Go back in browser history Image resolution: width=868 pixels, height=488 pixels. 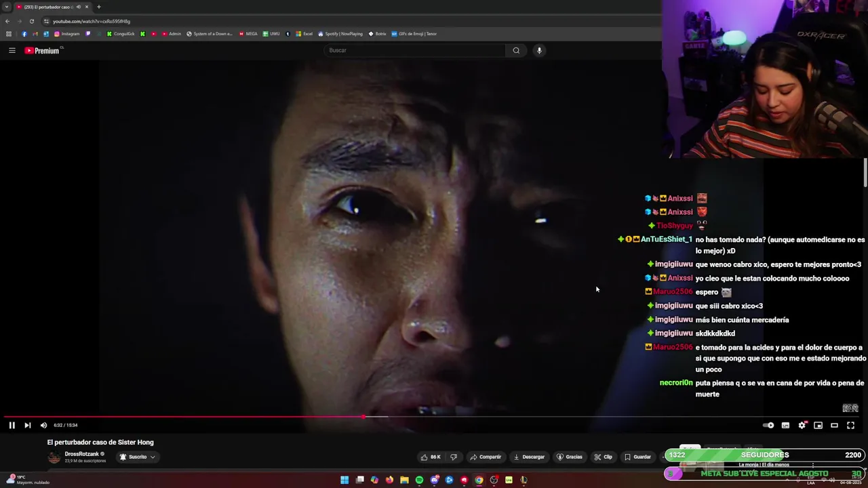point(7,21)
